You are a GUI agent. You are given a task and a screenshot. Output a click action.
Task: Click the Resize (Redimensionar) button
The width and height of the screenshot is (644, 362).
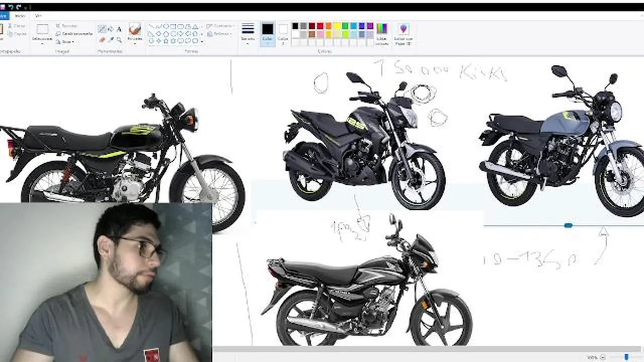pyautogui.click(x=74, y=34)
